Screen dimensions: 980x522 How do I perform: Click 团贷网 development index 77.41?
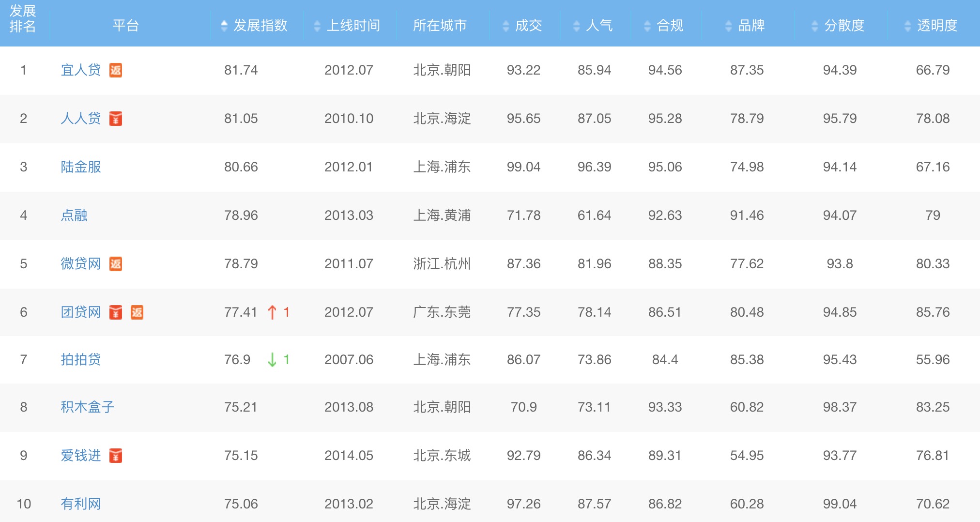point(241,312)
